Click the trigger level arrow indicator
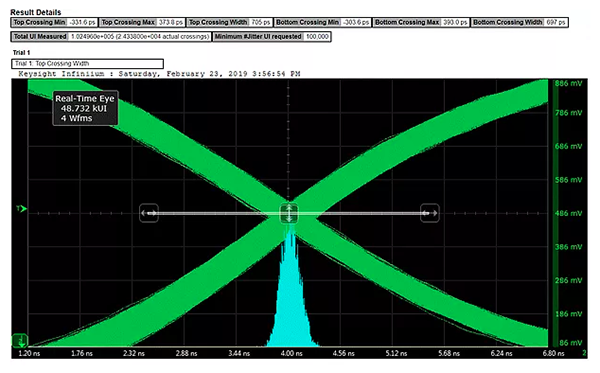Image resolution: width=600 pixels, height=373 pixels. (22, 209)
